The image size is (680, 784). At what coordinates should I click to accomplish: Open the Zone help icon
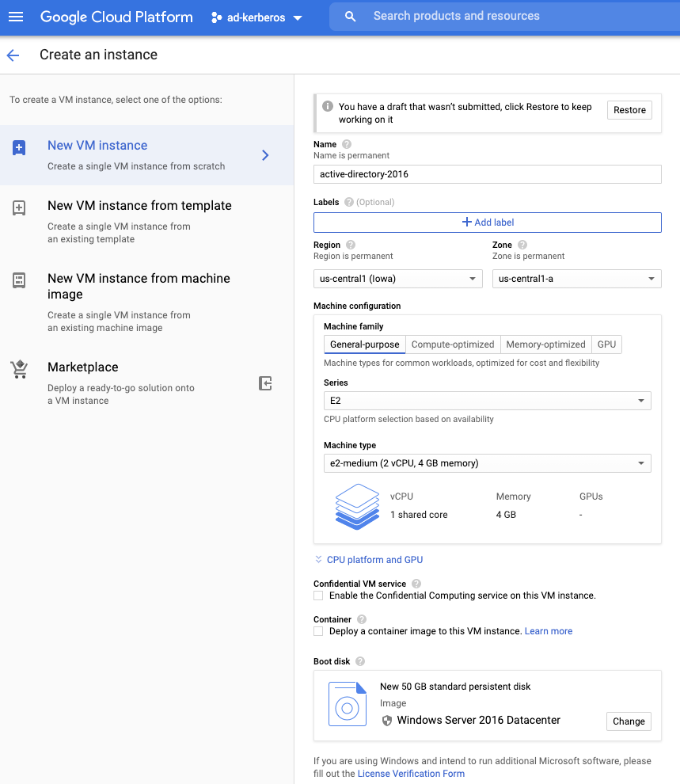point(522,245)
